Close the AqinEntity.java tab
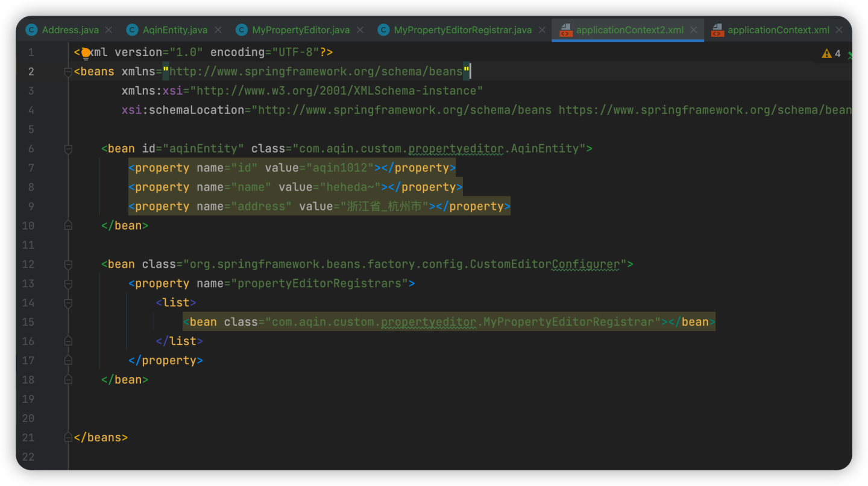 click(218, 30)
